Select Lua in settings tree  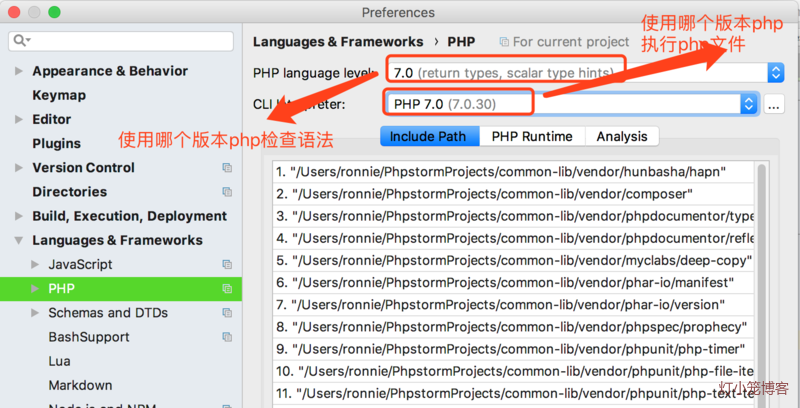point(59,361)
